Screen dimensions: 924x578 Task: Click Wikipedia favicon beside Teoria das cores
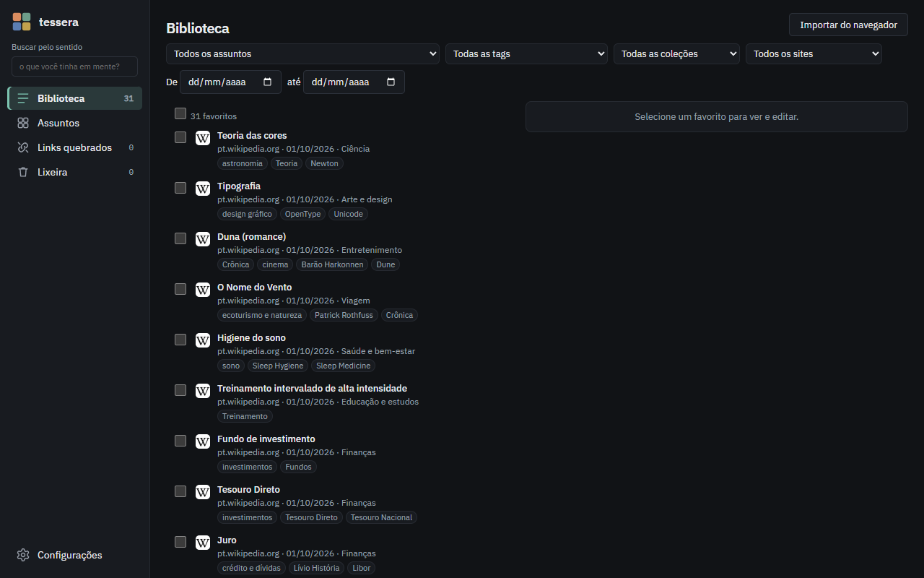click(x=203, y=138)
